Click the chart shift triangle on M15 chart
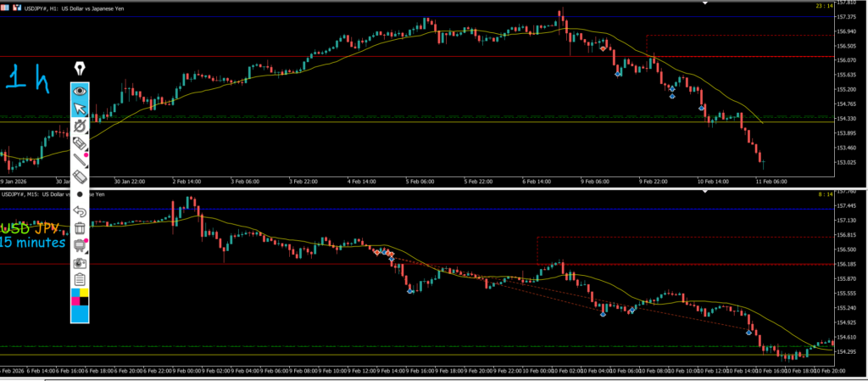 coord(705,193)
